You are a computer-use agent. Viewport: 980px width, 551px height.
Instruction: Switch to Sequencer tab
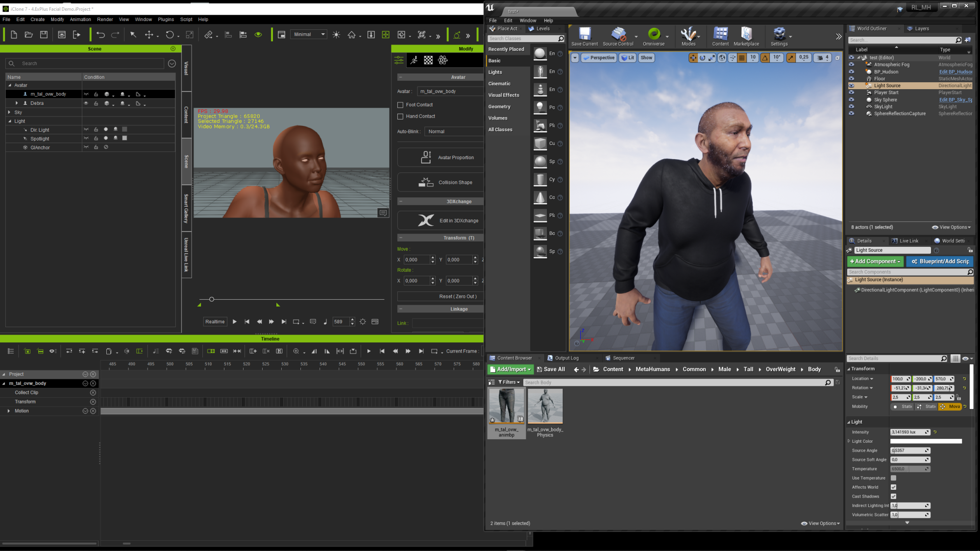pyautogui.click(x=623, y=358)
